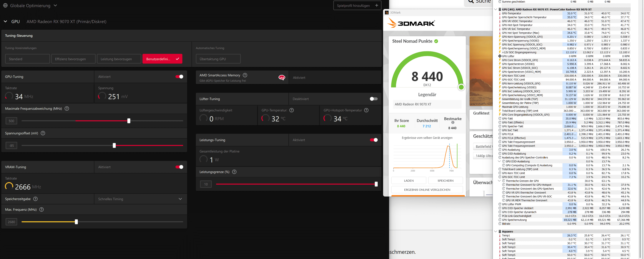Click ERGEBNIS ONLINE VERGLEICHEN button

[x=427, y=190]
